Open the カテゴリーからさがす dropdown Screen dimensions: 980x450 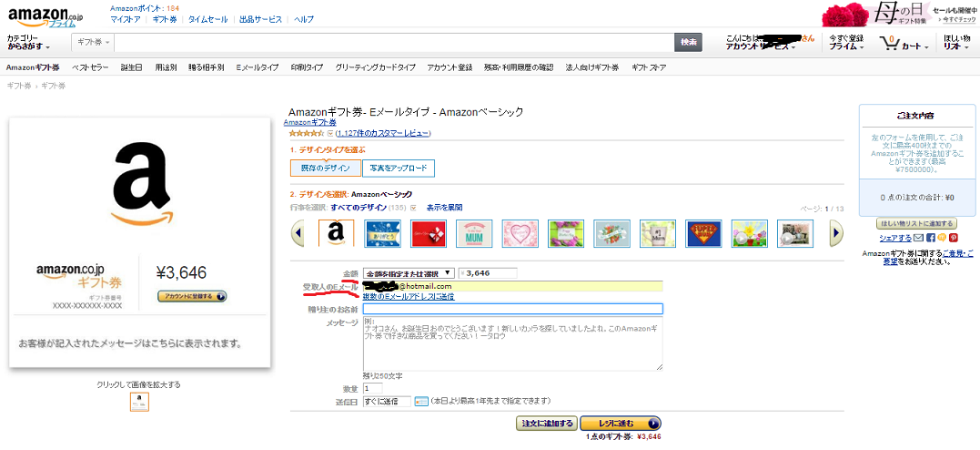click(x=29, y=43)
